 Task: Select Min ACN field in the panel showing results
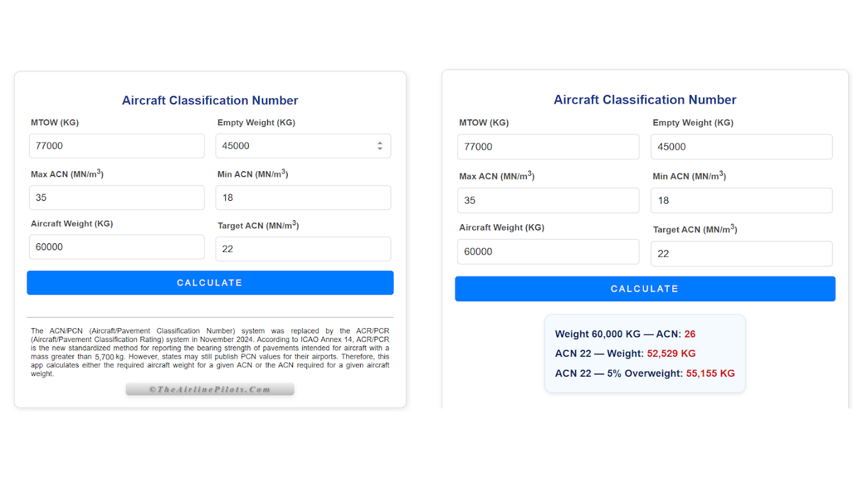(x=741, y=200)
